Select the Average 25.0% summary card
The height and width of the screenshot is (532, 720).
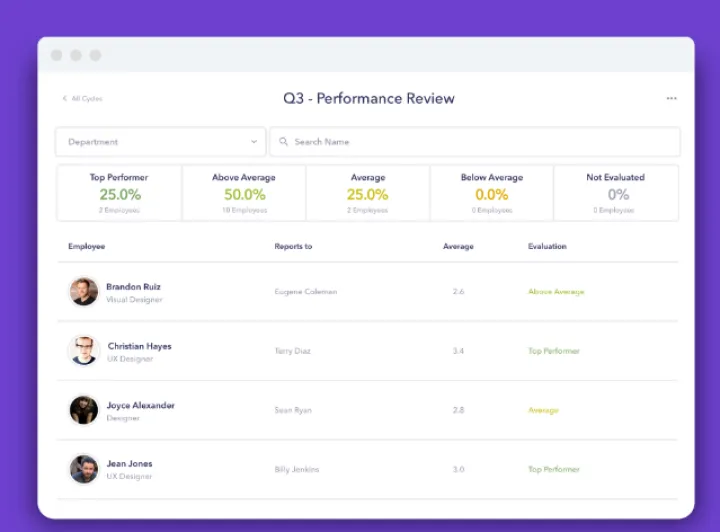click(x=368, y=192)
